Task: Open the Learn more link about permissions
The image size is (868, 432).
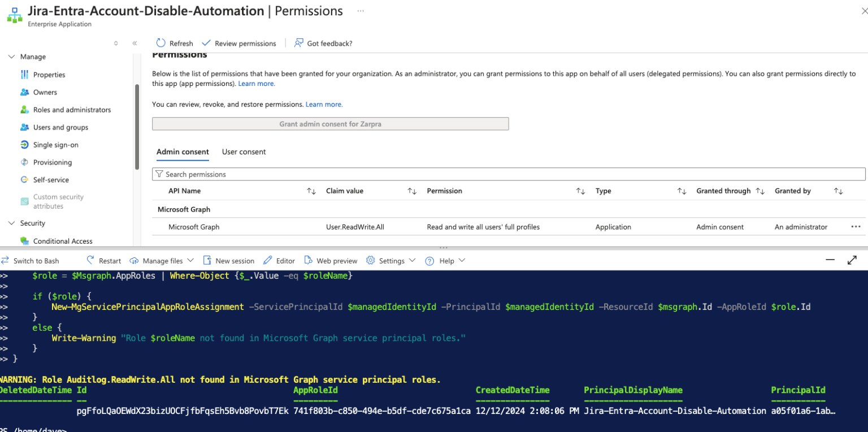Action: [x=256, y=83]
